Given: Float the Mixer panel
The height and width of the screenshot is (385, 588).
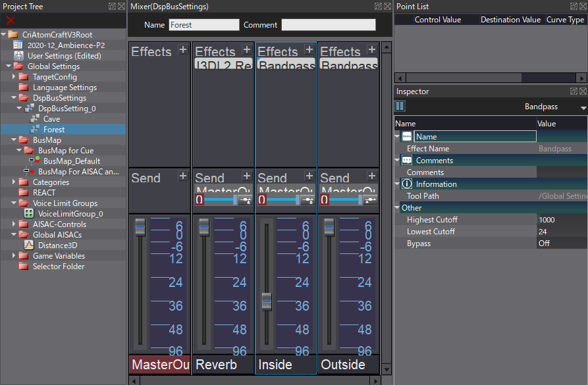Looking at the screenshot, I should tap(378, 6).
